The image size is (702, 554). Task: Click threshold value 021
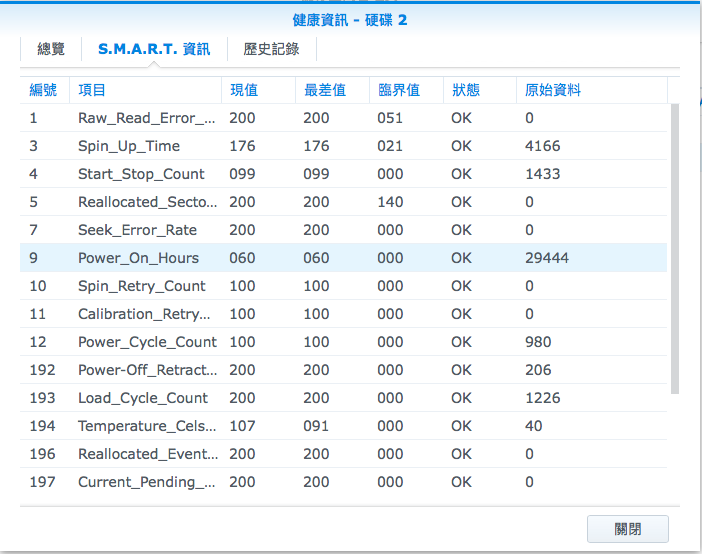click(390, 146)
